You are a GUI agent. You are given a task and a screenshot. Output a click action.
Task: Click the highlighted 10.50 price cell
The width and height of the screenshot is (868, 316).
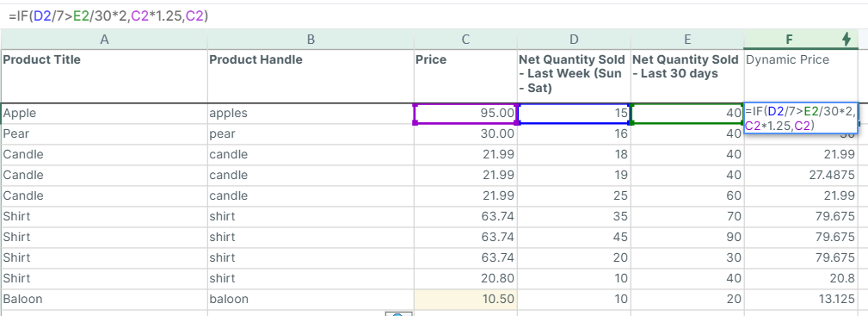click(465, 300)
